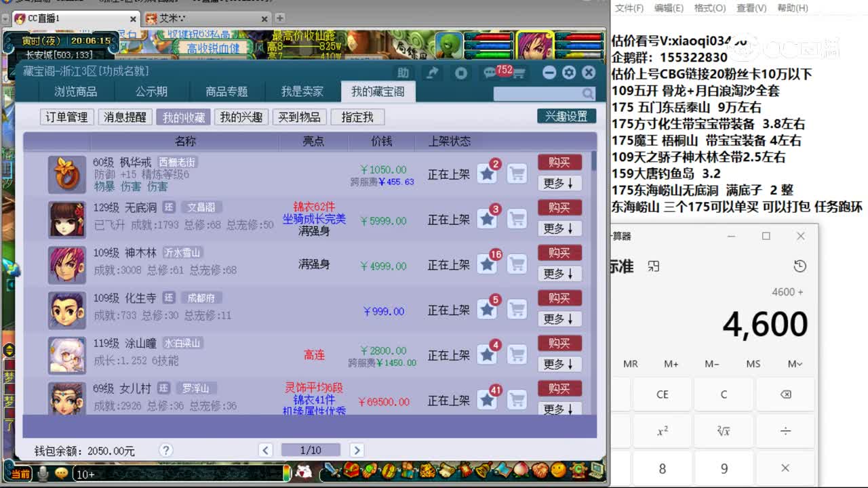The height and width of the screenshot is (488, 868).
Task: Click the shopping cart icon on 藏宝阁 title bar
Action: pos(519,73)
